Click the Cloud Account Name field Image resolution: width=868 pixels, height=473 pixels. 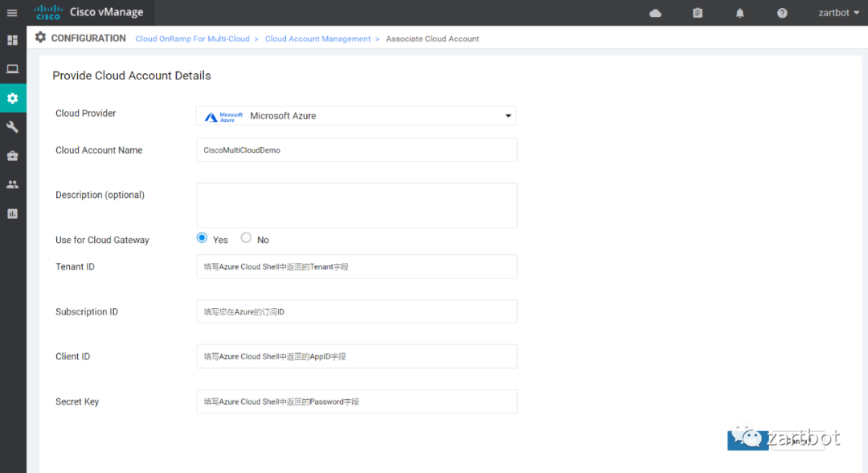click(357, 150)
